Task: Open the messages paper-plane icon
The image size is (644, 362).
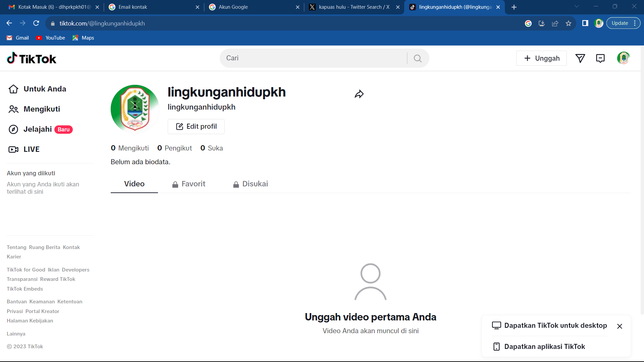Action: click(580, 58)
